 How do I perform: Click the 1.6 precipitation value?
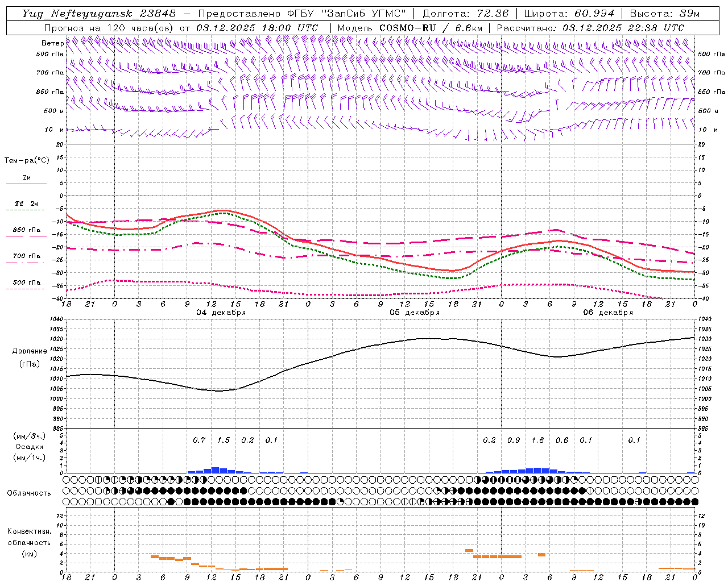[x=537, y=440]
